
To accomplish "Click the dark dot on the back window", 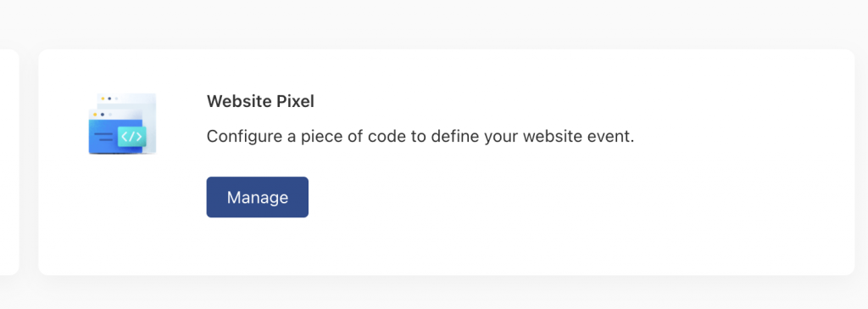I will pyautogui.click(x=109, y=98).
